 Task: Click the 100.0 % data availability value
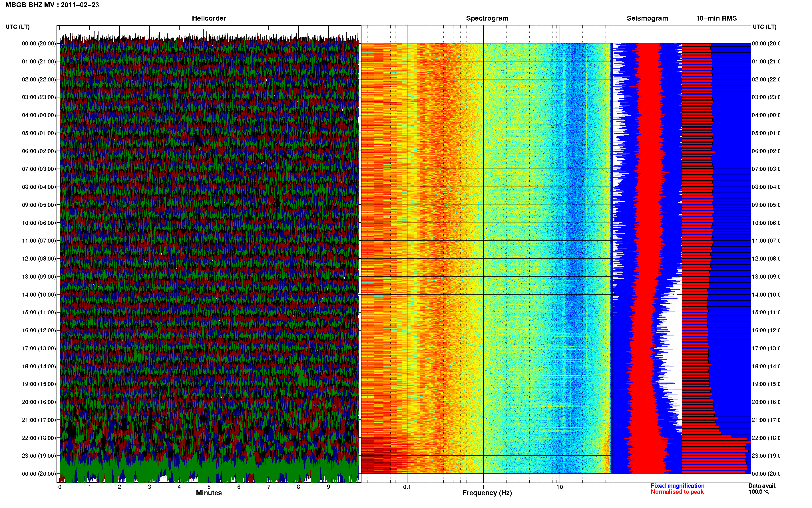click(759, 492)
